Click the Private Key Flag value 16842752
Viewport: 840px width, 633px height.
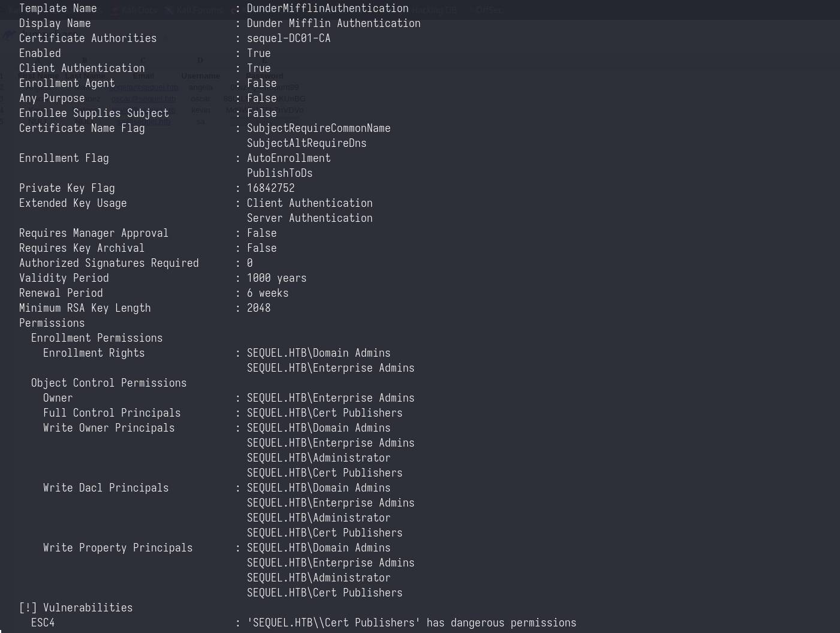pyautogui.click(x=270, y=188)
